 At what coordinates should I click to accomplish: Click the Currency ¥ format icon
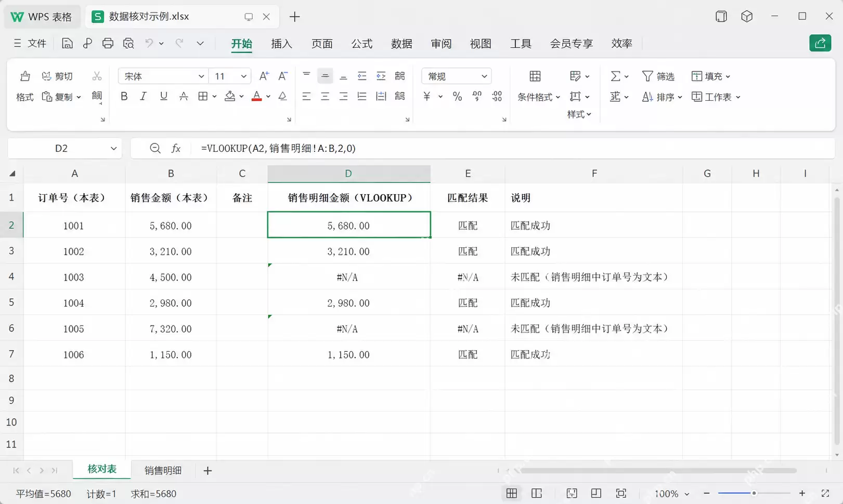point(427,96)
